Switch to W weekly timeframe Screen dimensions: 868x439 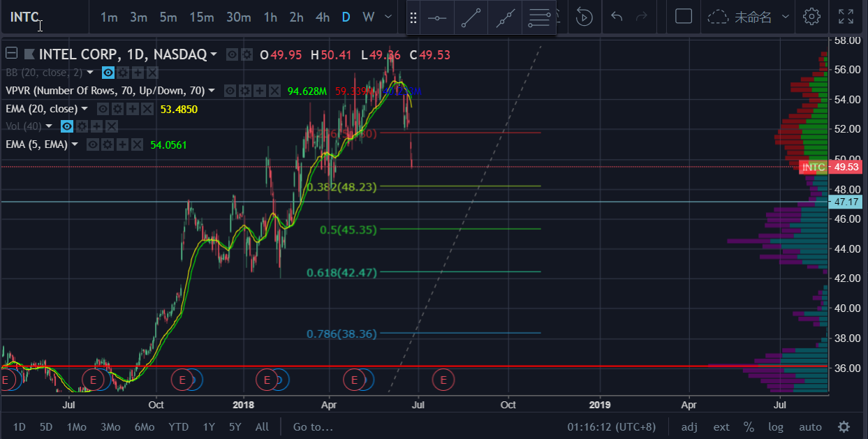[369, 17]
